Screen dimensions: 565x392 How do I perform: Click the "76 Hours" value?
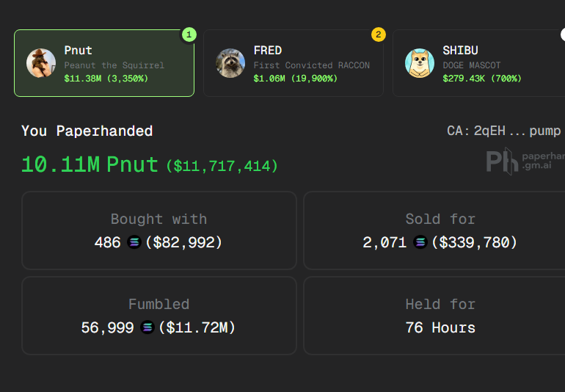[440, 328]
